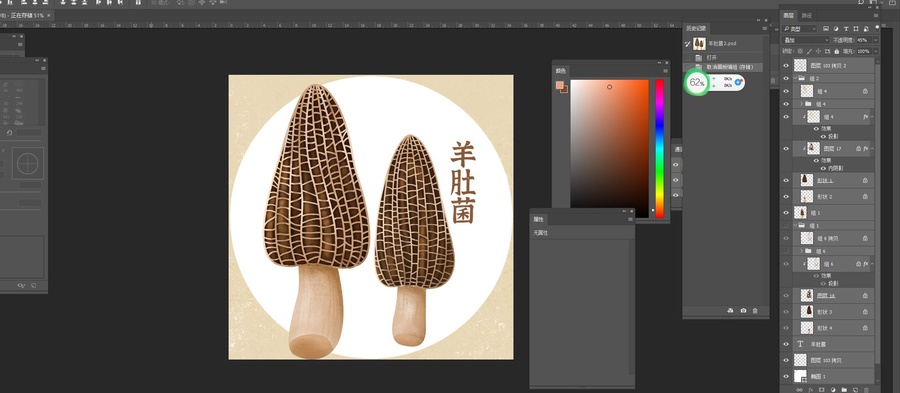The width and height of the screenshot is (900, 393).
Task: Add a layer style via fx icon at panel bottom
Action: (811, 390)
